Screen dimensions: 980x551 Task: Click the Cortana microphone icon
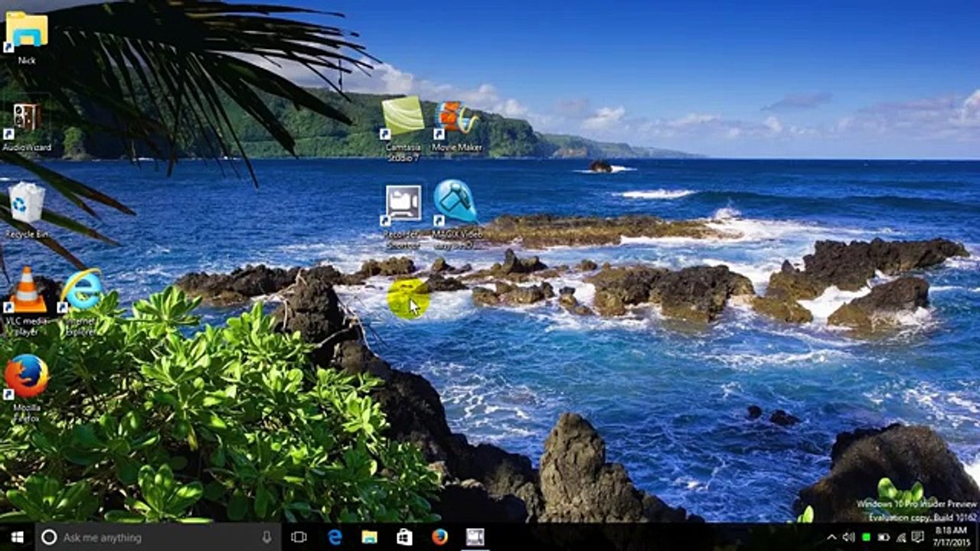266,536
